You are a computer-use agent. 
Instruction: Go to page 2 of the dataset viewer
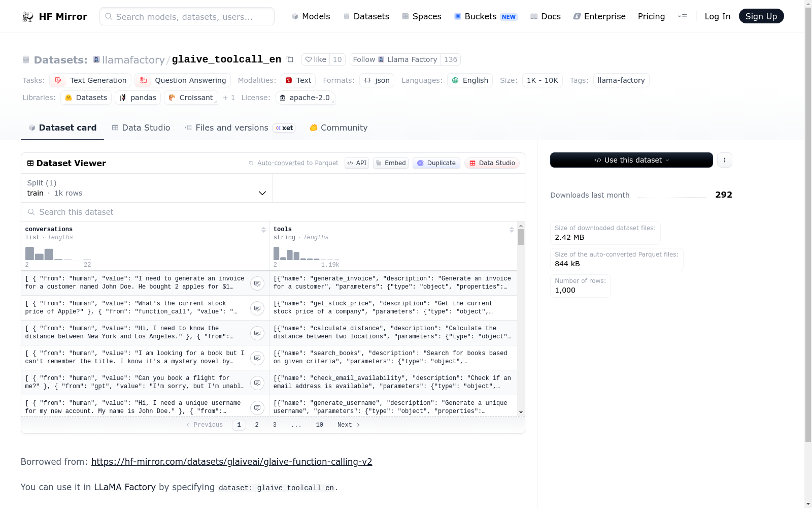click(x=257, y=425)
